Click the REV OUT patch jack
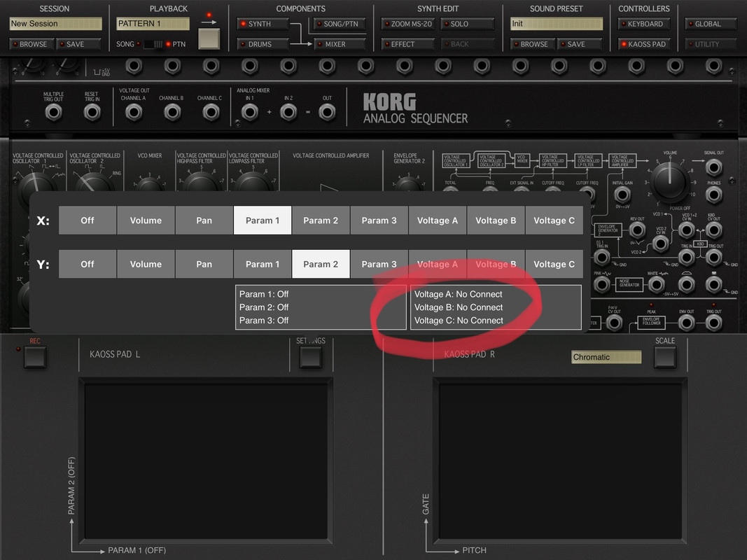The height and width of the screenshot is (560, 747). point(637,230)
